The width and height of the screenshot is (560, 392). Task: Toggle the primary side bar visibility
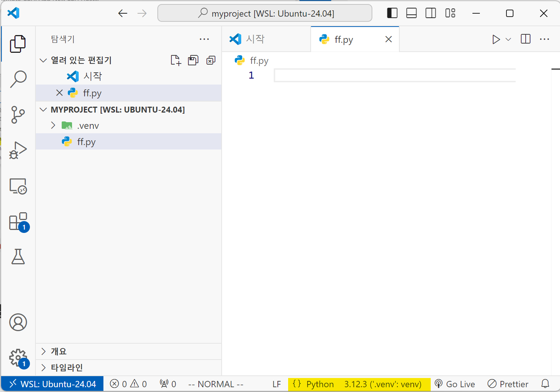[x=392, y=13]
